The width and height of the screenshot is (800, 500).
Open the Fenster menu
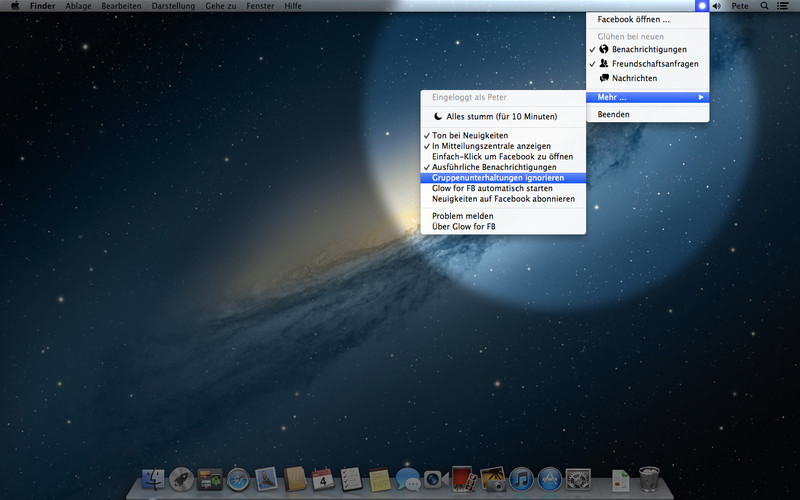pyautogui.click(x=260, y=6)
